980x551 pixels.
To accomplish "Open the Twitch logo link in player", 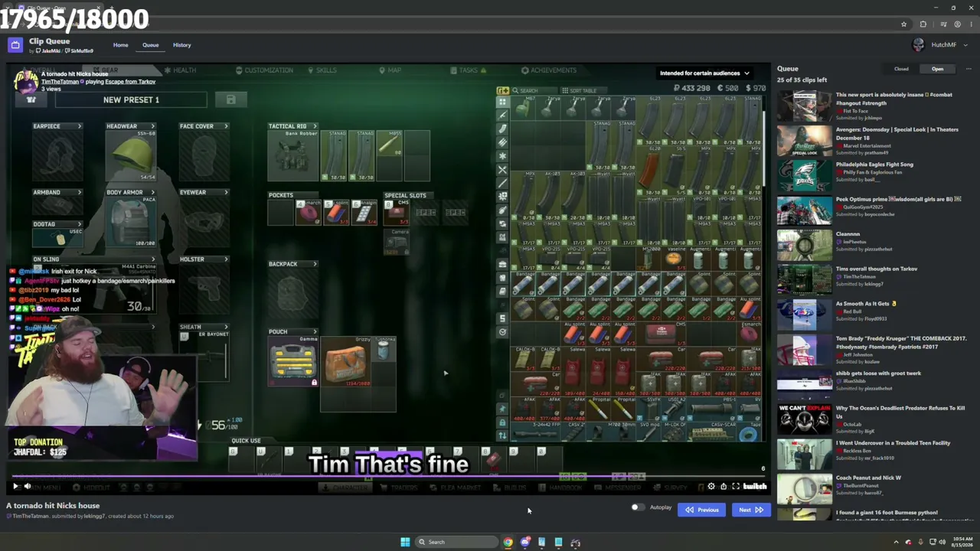I will [755, 486].
